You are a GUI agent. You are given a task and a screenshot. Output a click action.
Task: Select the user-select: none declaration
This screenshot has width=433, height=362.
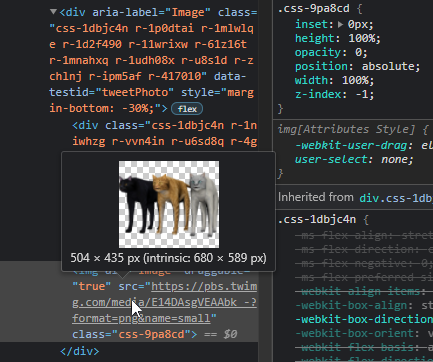coord(354,159)
